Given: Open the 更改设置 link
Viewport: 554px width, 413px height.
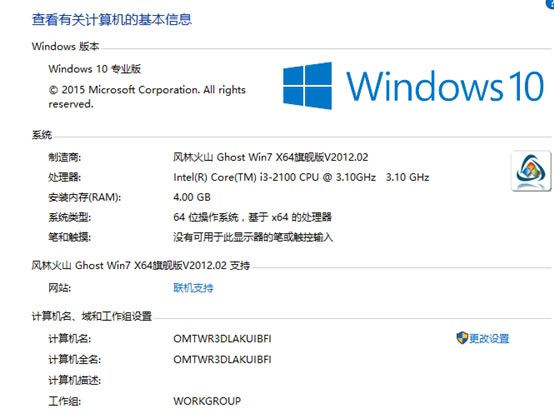Looking at the screenshot, I should click(x=489, y=338).
